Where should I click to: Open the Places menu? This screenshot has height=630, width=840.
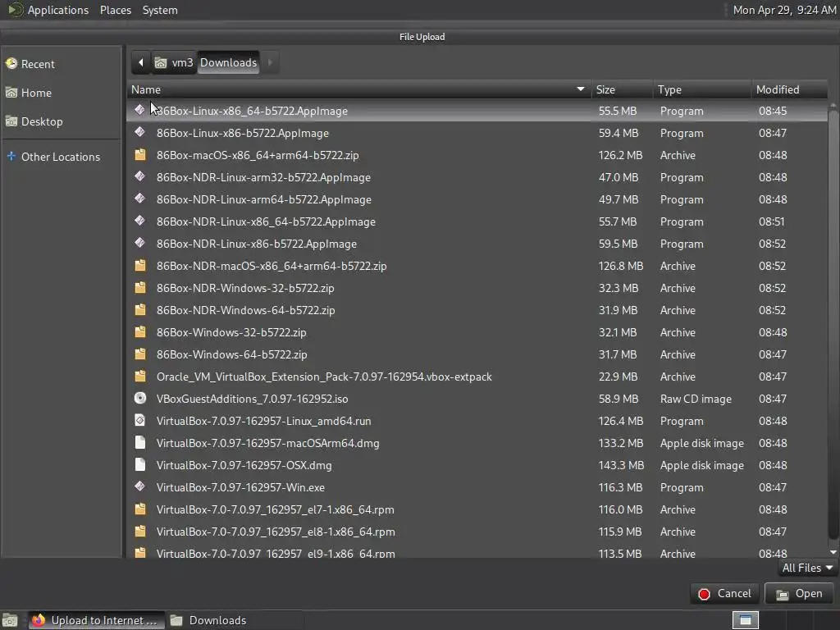[x=115, y=10]
